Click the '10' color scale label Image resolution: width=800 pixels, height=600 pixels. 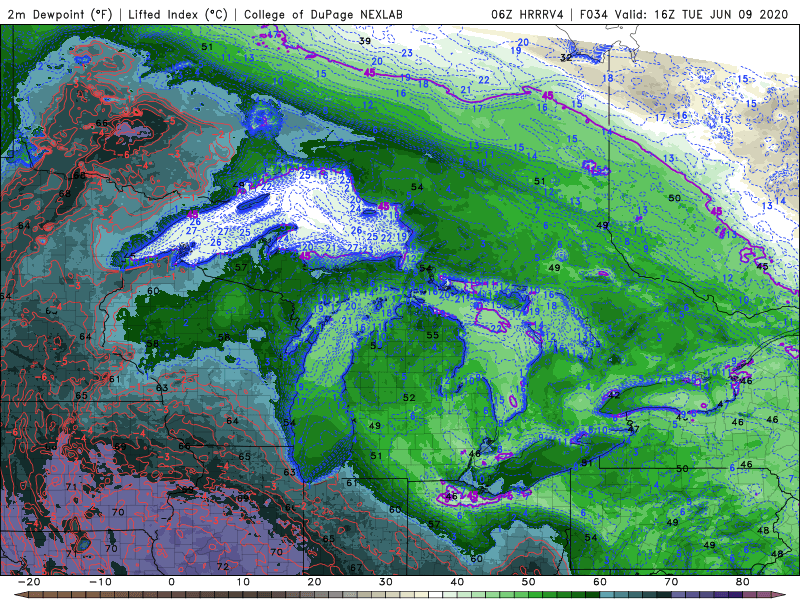pyautogui.click(x=243, y=582)
